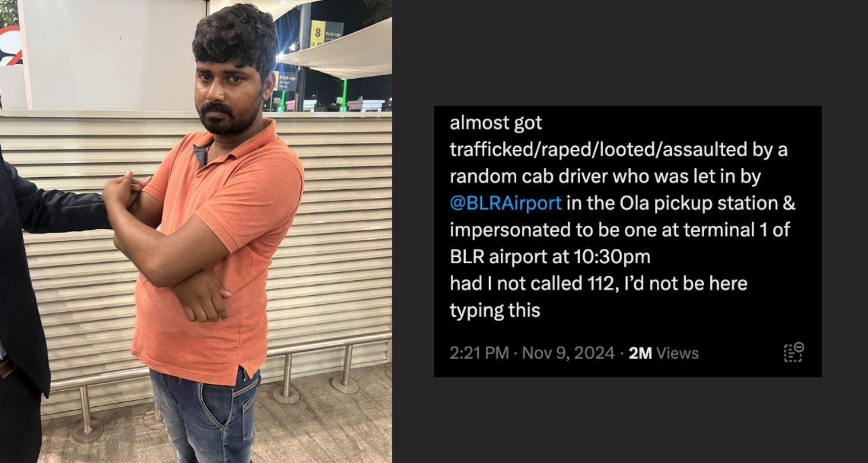Image resolution: width=868 pixels, height=463 pixels.
Task: Click the Nov 9, 2024 date
Action: point(568,353)
